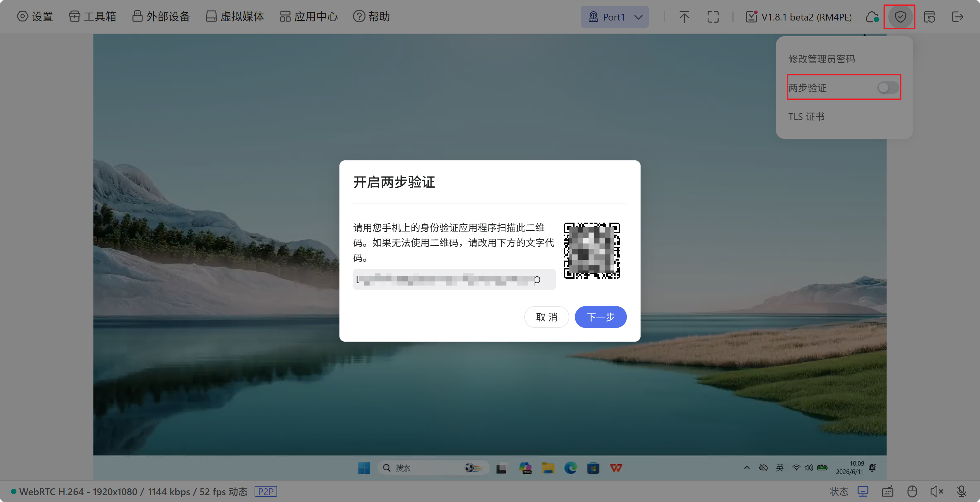Image resolution: width=980 pixels, height=502 pixels.
Task: Open the 10:09 clock and date
Action: coord(850,467)
